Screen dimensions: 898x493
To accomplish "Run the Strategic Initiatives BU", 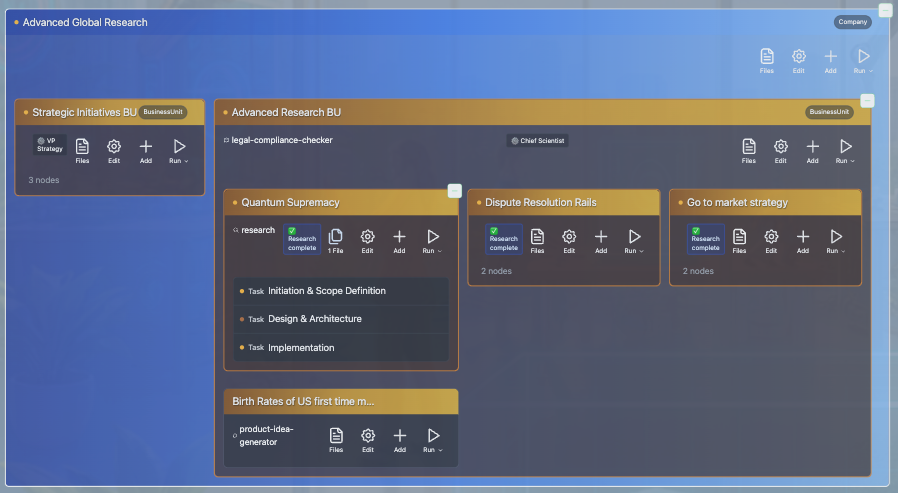I will click(x=178, y=151).
